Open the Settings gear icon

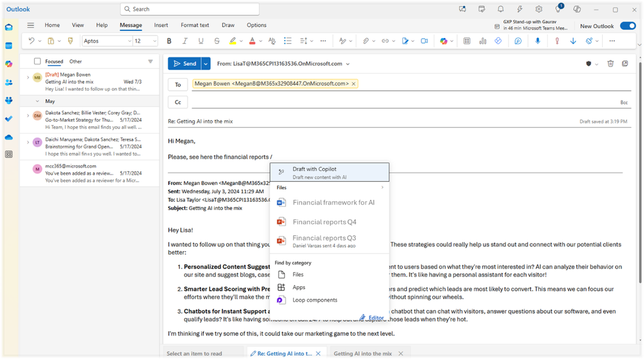[538, 9]
